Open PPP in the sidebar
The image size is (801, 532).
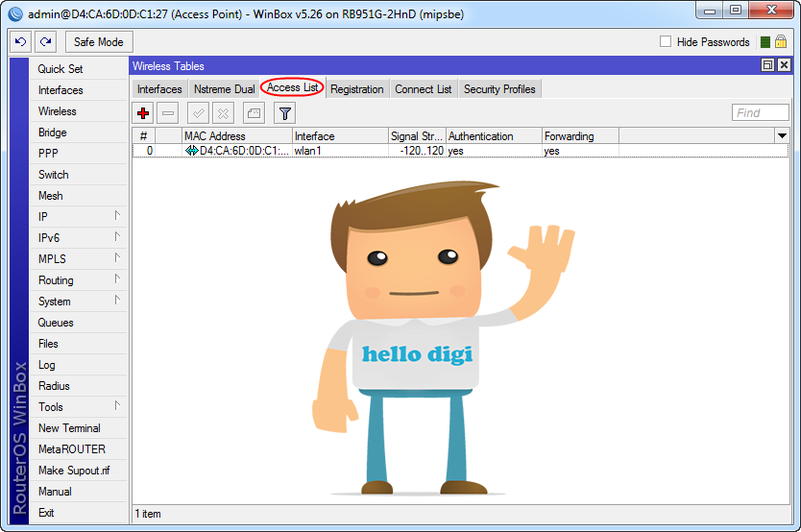click(x=79, y=154)
